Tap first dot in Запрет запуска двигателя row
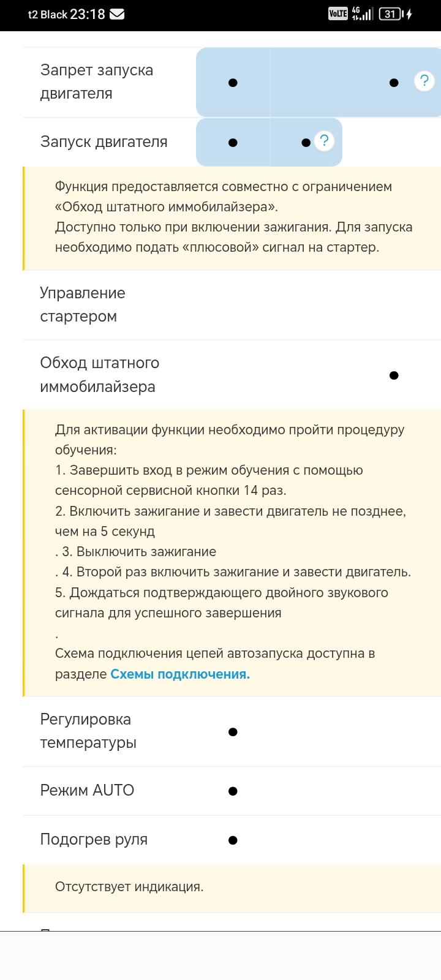Screen dimensions: 441x980 point(233,83)
